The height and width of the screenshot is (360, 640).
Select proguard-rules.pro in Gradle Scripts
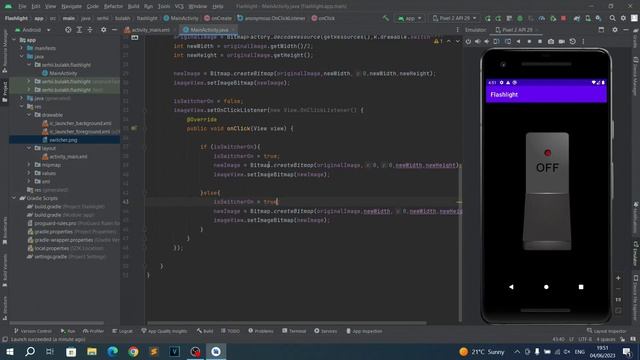point(55,223)
